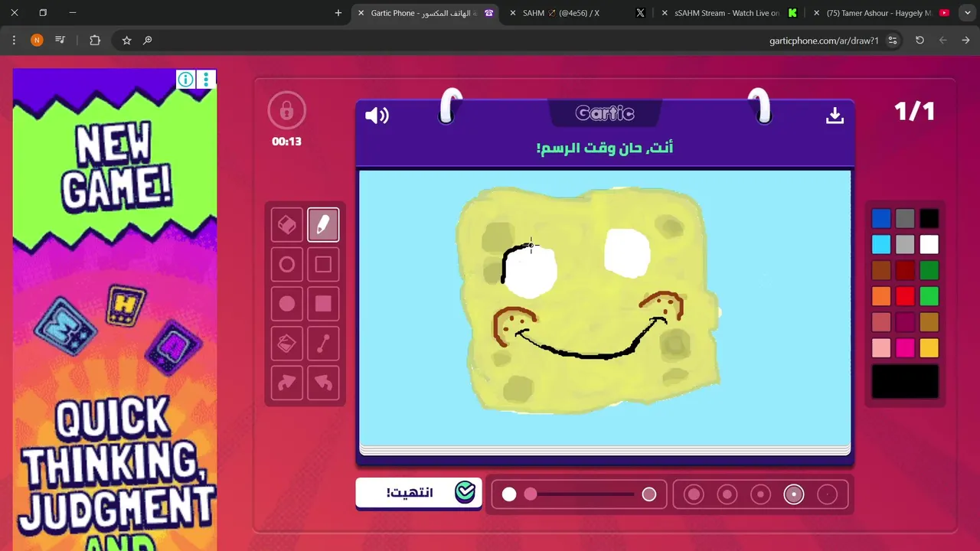Close the Gartic Phone tab

tap(361, 13)
